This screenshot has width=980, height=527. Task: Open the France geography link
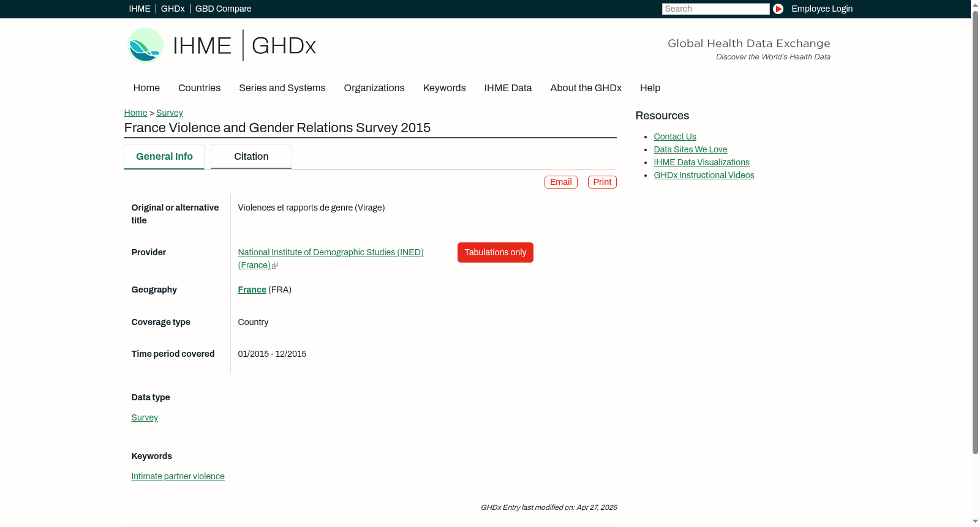[x=252, y=290]
